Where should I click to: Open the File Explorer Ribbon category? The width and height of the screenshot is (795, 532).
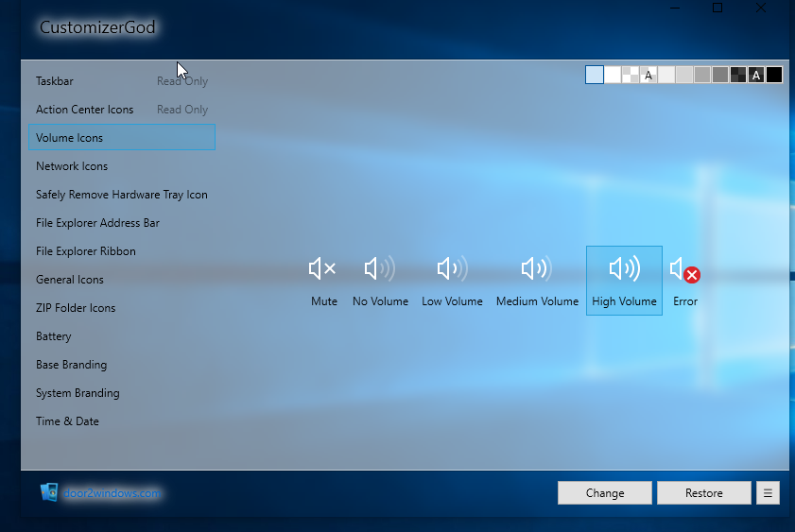(122, 251)
